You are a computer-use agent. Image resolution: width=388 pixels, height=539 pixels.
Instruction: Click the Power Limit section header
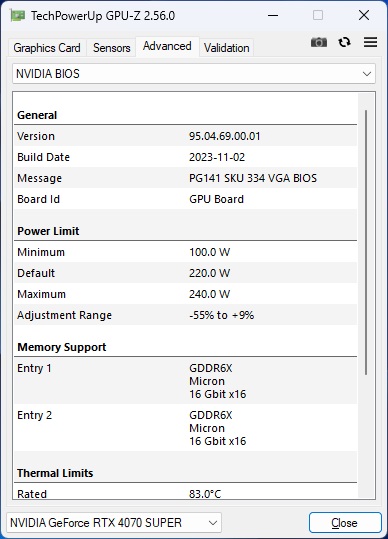coord(48,231)
